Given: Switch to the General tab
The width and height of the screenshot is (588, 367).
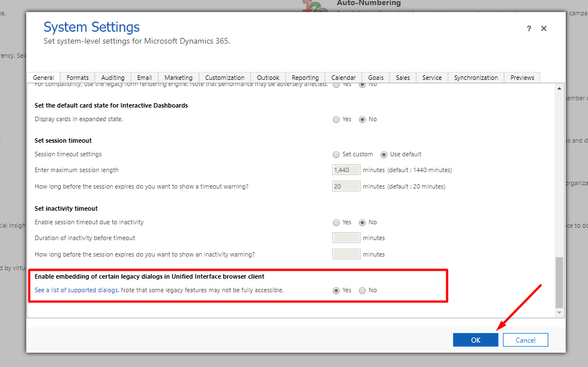Looking at the screenshot, I should pos(44,78).
